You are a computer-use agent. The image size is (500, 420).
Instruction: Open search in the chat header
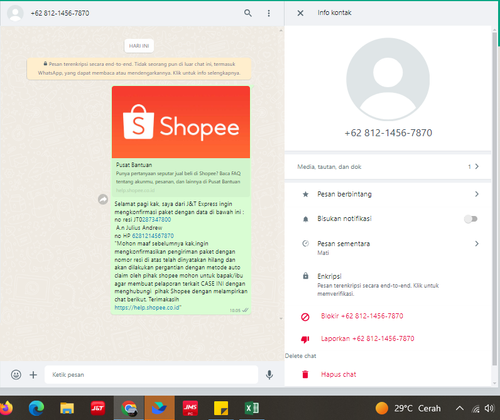point(248,13)
